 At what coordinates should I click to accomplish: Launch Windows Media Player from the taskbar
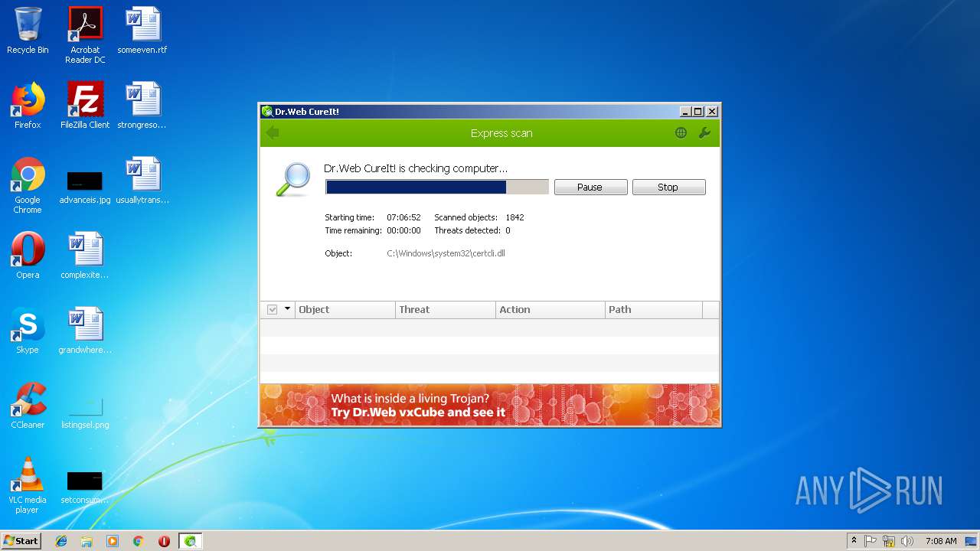[113, 541]
